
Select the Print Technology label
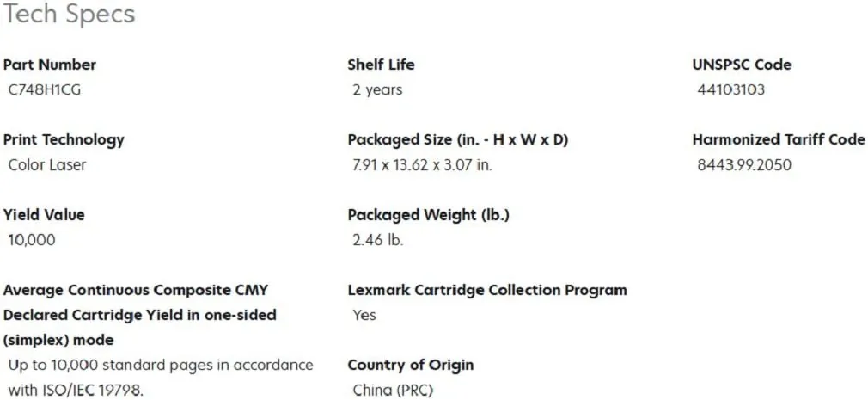pos(64,139)
